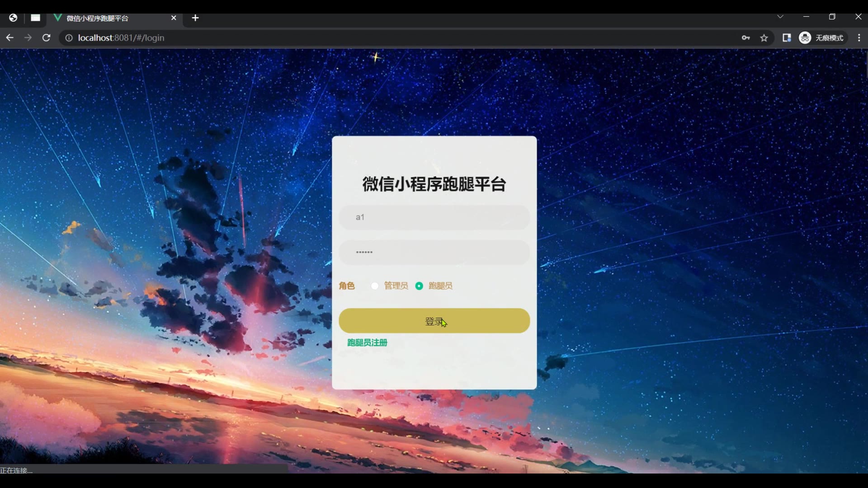
Task: View site info icon in address bar
Action: coord(69,38)
